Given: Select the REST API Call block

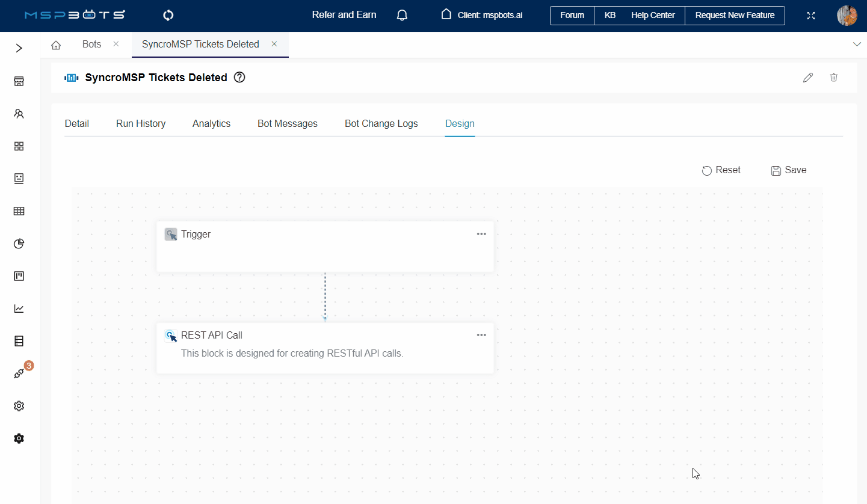Looking at the screenshot, I should tap(325, 348).
